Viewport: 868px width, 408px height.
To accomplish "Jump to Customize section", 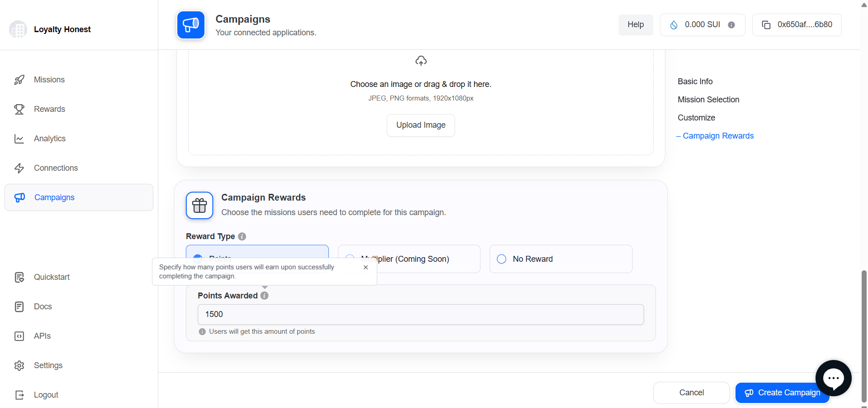I will click(x=696, y=118).
